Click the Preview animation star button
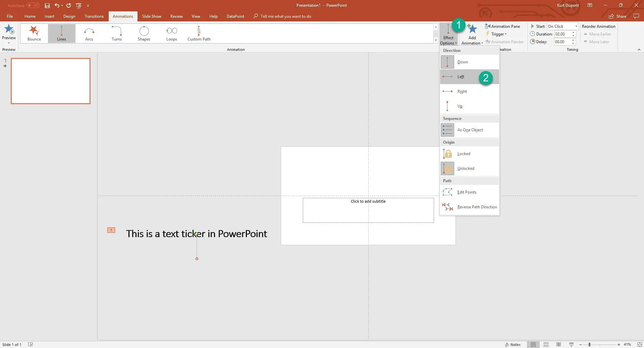Viewport: 644px width, 348px height. tap(9, 30)
